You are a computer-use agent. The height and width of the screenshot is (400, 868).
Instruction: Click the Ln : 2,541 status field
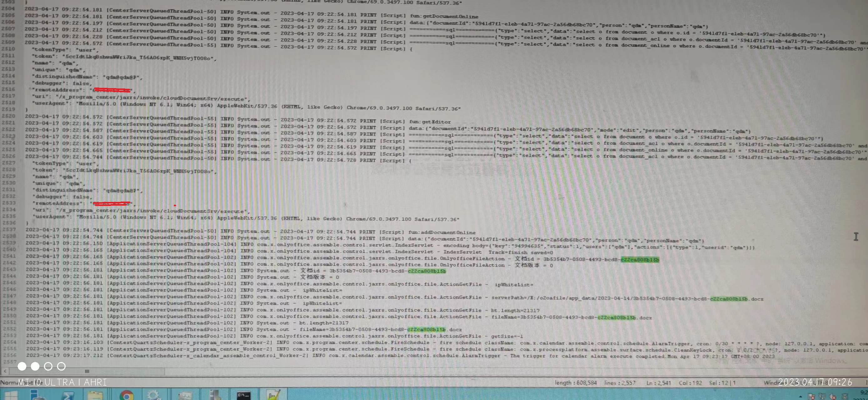659,383
